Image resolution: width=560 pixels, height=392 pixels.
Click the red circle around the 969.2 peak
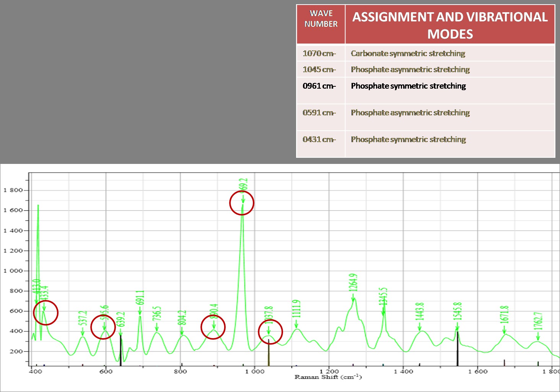click(242, 203)
